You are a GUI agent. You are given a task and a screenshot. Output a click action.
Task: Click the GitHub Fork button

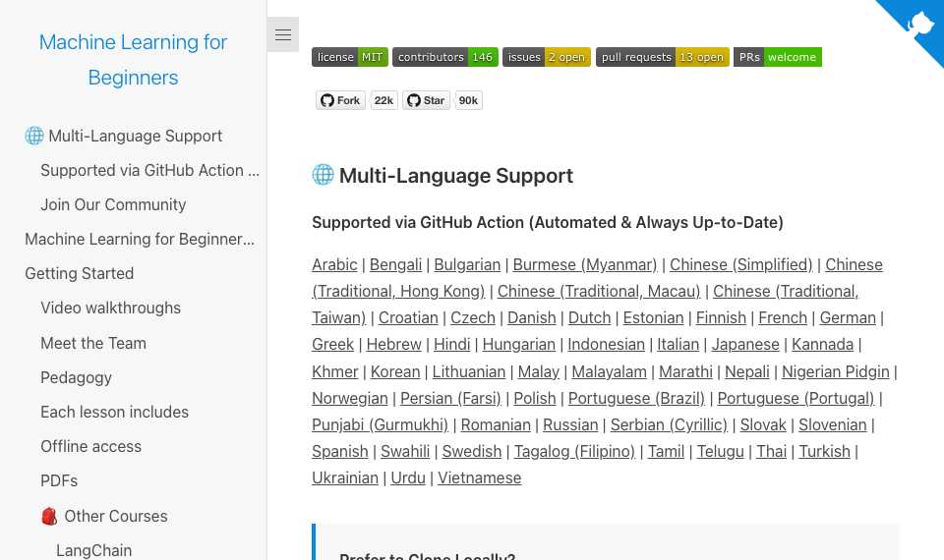(x=340, y=100)
